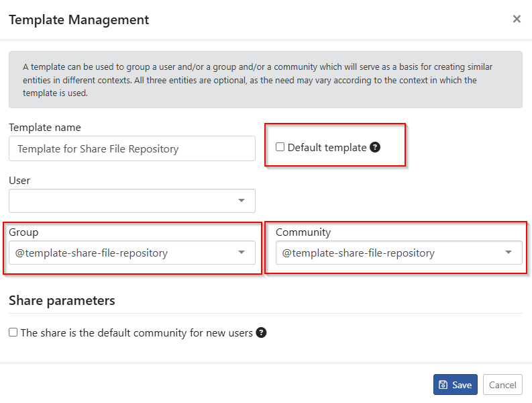Click the Share parameters heading

(x=62, y=300)
